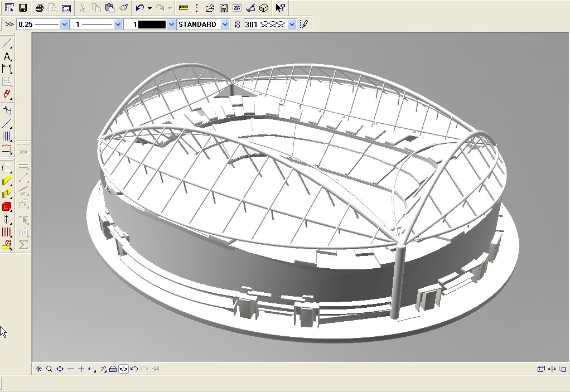Click the Paste clipboard icon

click(x=110, y=8)
